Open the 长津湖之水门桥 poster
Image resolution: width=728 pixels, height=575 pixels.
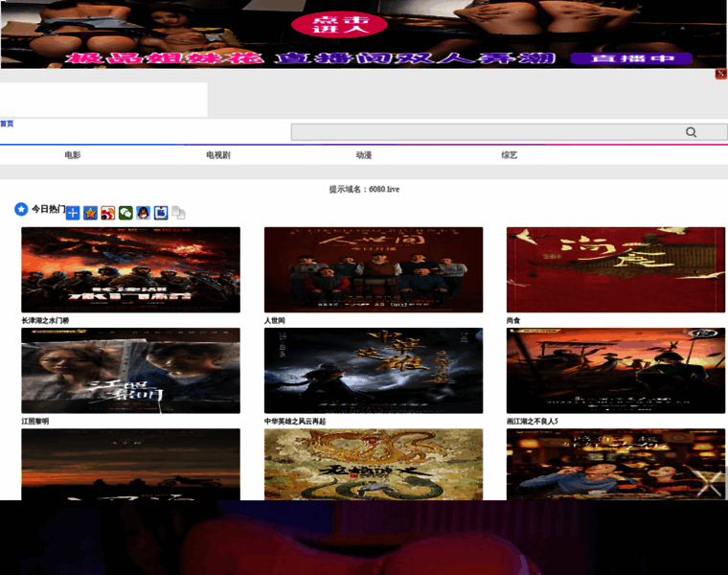click(131, 270)
